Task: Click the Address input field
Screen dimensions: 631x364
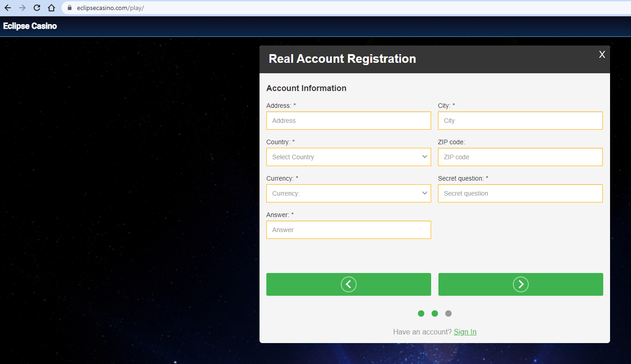Action: pos(348,121)
